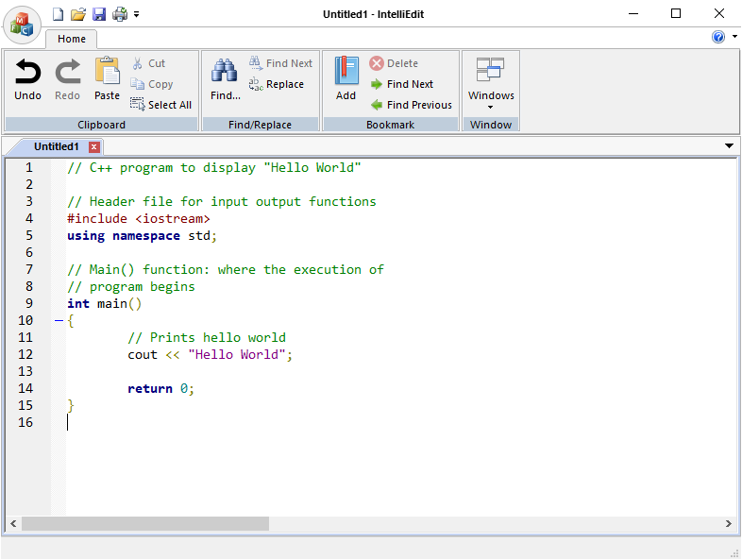Click the closing brace on line 15
Image resolution: width=742 pixels, height=560 pixels.
[71, 405]
